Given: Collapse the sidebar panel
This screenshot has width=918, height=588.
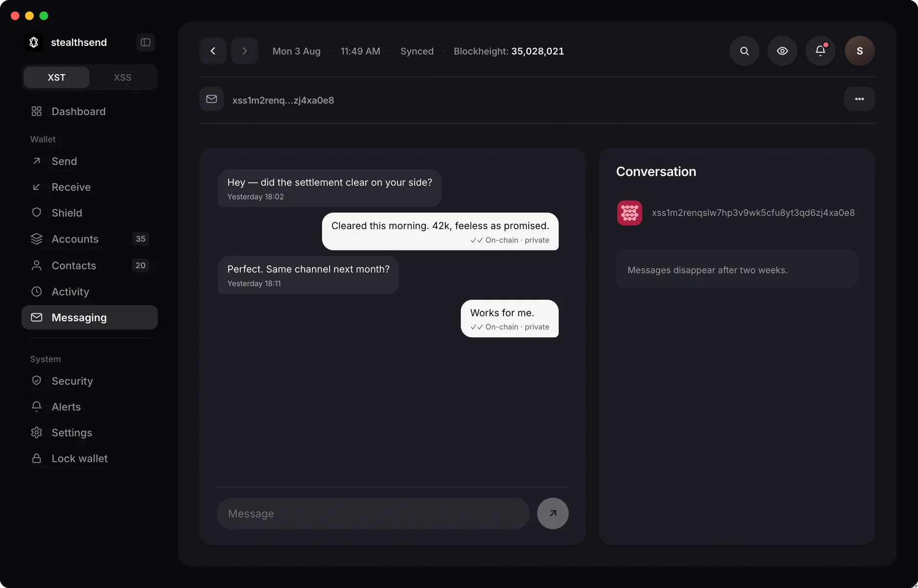Looking at the screenshot, I should (x=146, y=42).
